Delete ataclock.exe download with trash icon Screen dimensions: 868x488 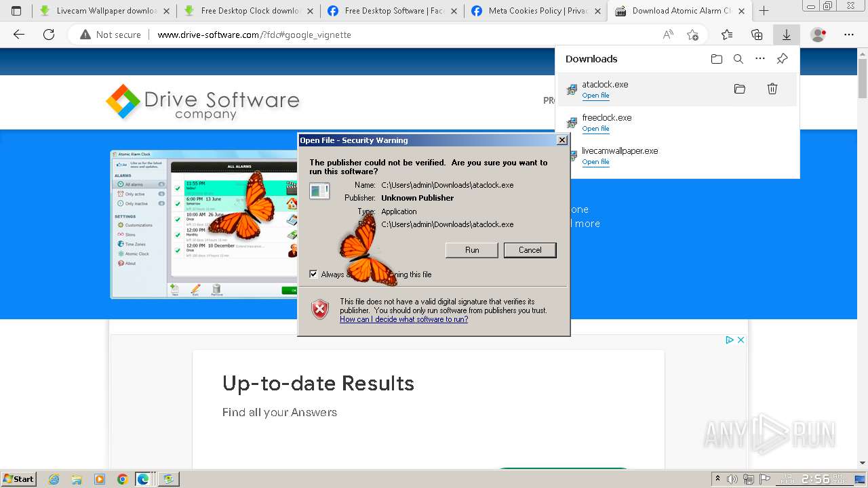(x=772, y=89)
